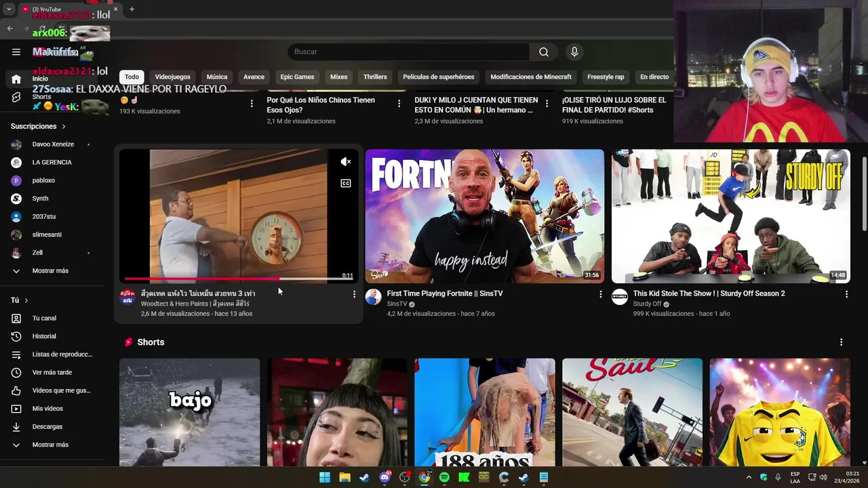Open the volume control in system tray

click(823, 477)
